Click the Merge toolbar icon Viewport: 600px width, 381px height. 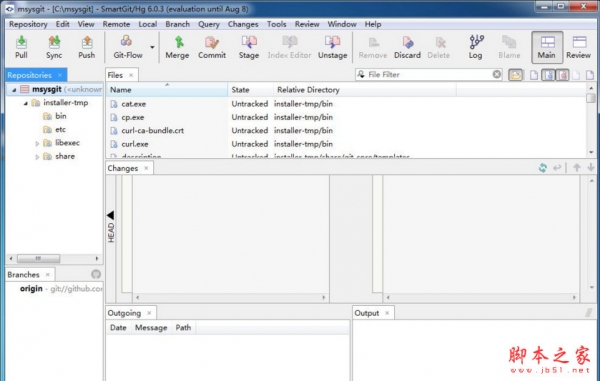click(x=177, y=47)
